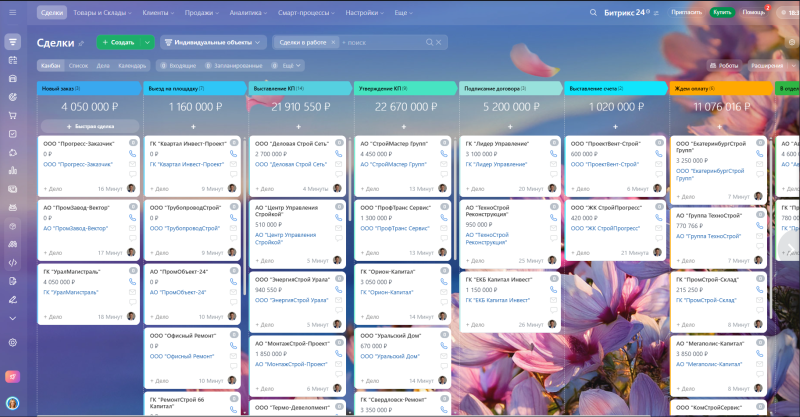This screenshot has height=417, width=800.
Task: Open tasks checkmark icon in sidebar
Action: point(13,134)
